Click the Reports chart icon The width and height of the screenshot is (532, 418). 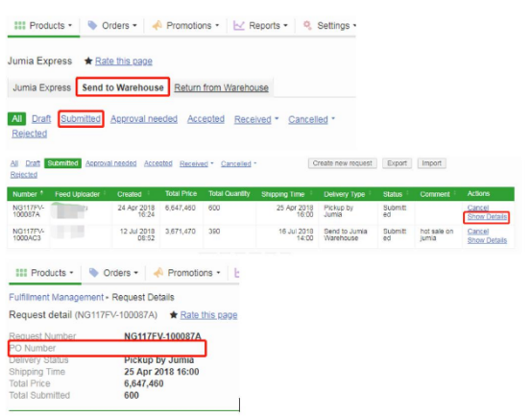tap(239, 26)
